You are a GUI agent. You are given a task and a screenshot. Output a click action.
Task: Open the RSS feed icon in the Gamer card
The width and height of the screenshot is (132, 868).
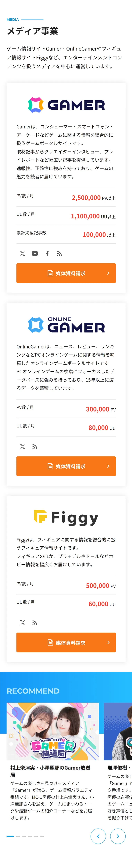[x=59, y=253]
